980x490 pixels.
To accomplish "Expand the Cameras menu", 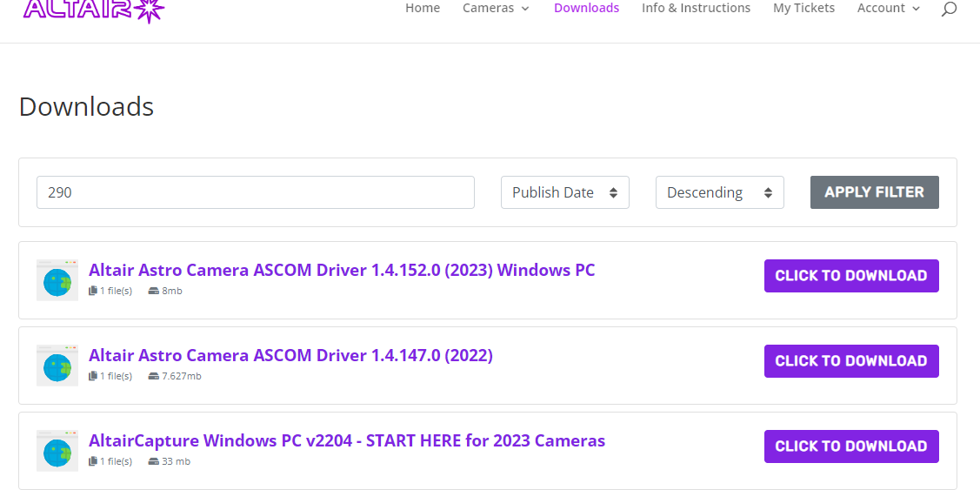I will [x=496, y=9].
